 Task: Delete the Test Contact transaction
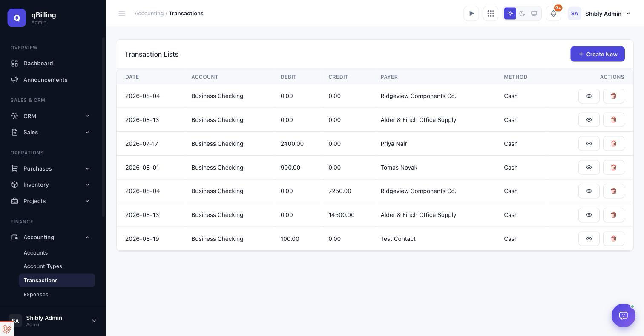(x=614, y=239)
